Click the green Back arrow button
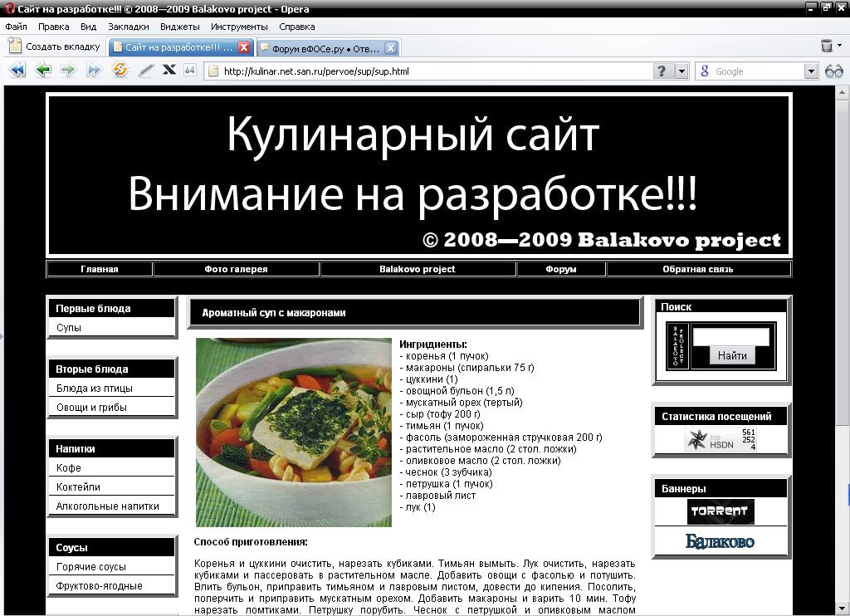This screenshot has height=616, width=850. coord(43,71)
